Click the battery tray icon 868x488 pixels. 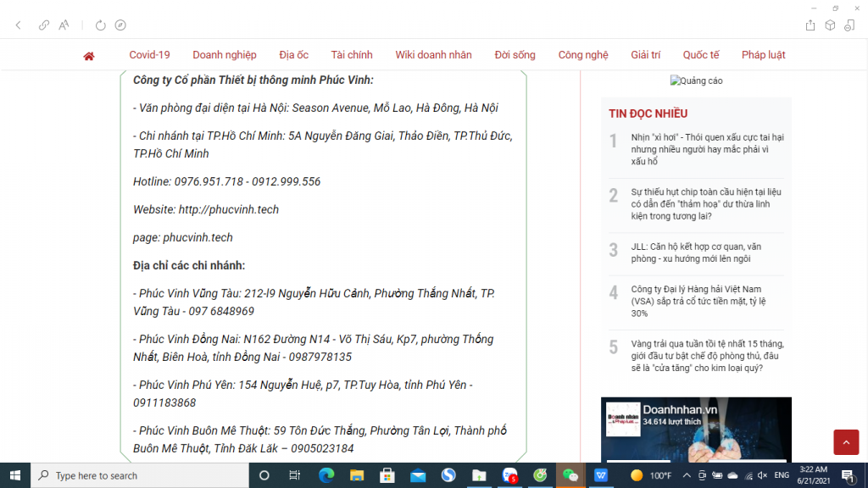[x=717, y=475]
